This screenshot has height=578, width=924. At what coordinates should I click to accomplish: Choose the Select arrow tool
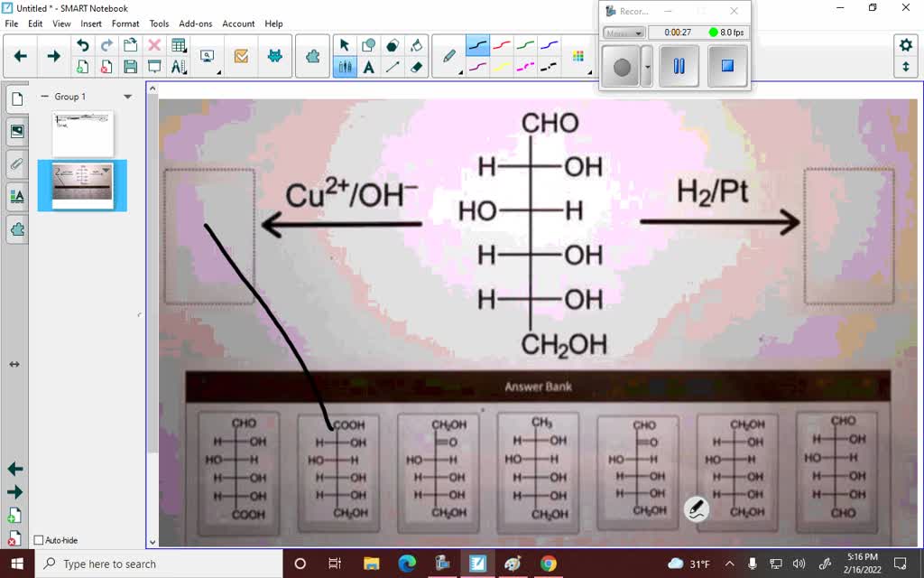345,45
